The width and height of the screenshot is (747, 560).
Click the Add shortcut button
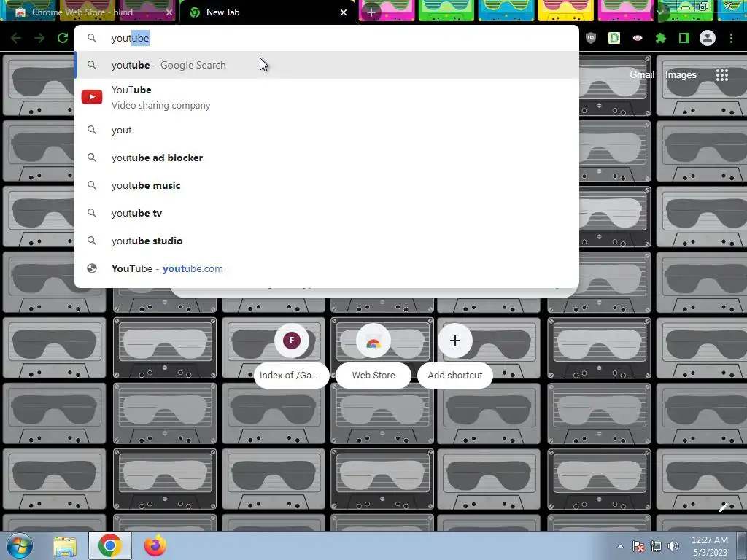pos(455,356)
